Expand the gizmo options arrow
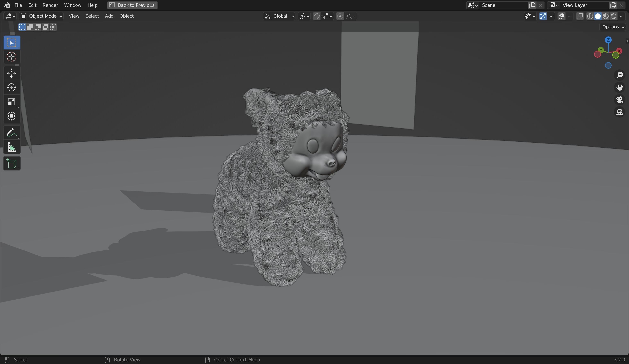Viewport: 629px width, 364px height. [551, 16]
